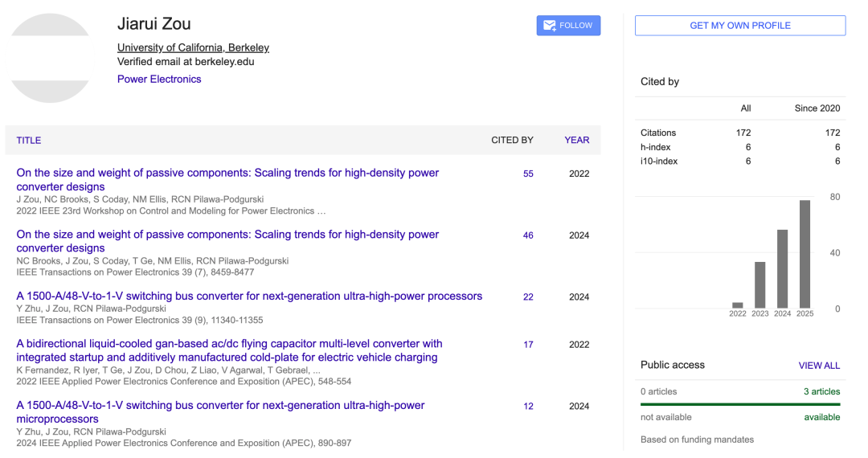Open the 3 articles available link
This screenshot has height=458, width=868.
point(821,391)
